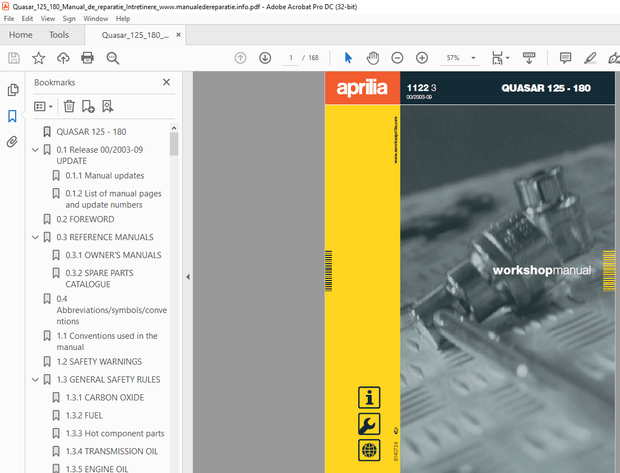The image size is (620, 473).
Task: Collapse 1.3 GENERAL SAFETY RULES bookmark
Action: (35, 380)
